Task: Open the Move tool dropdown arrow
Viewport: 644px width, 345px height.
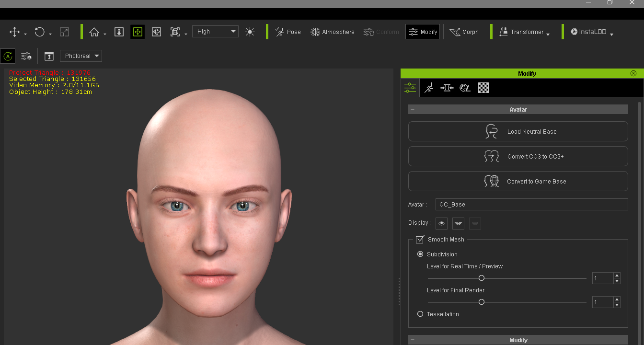Action: point(25,34)
